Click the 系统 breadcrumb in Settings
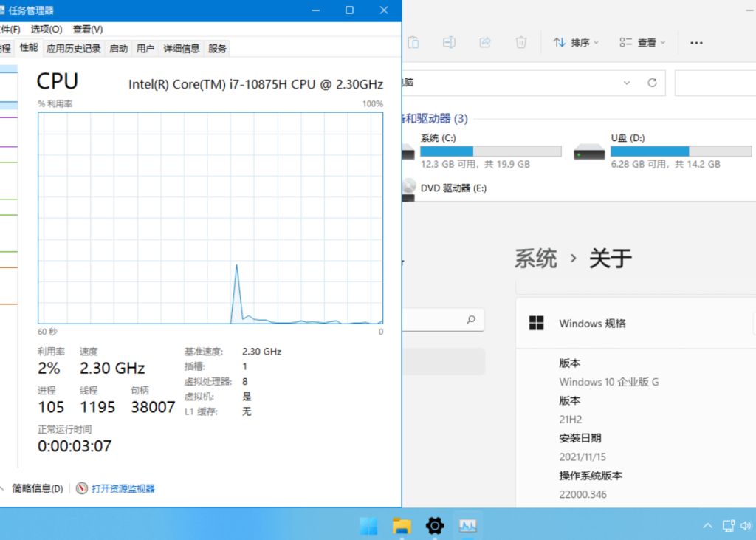Image resolution: width=756 pixels, height=540 pixels. coord(536,258)
